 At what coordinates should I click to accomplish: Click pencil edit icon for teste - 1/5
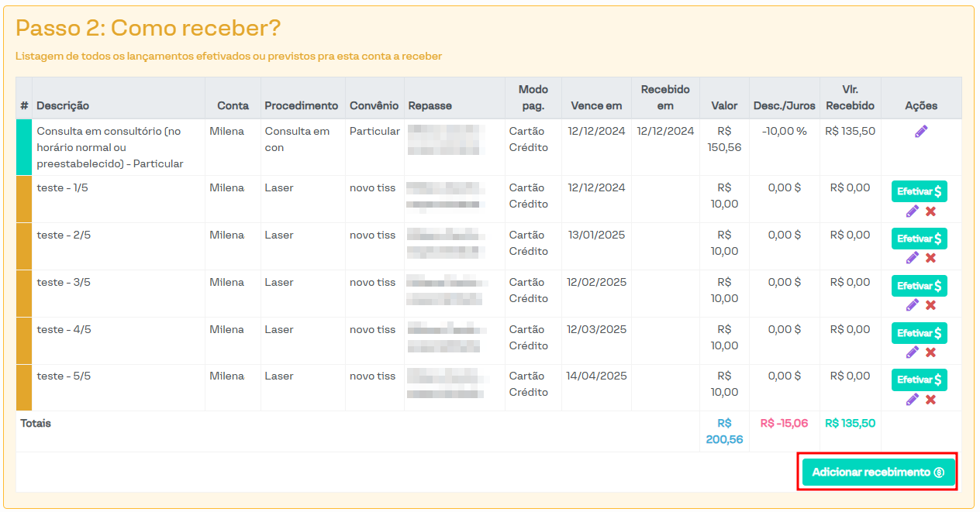[x=912, y=211]
